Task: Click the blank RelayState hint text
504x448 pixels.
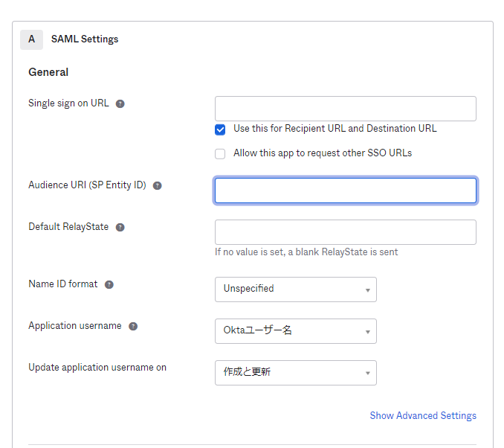Action: click(x=306, y=252)
